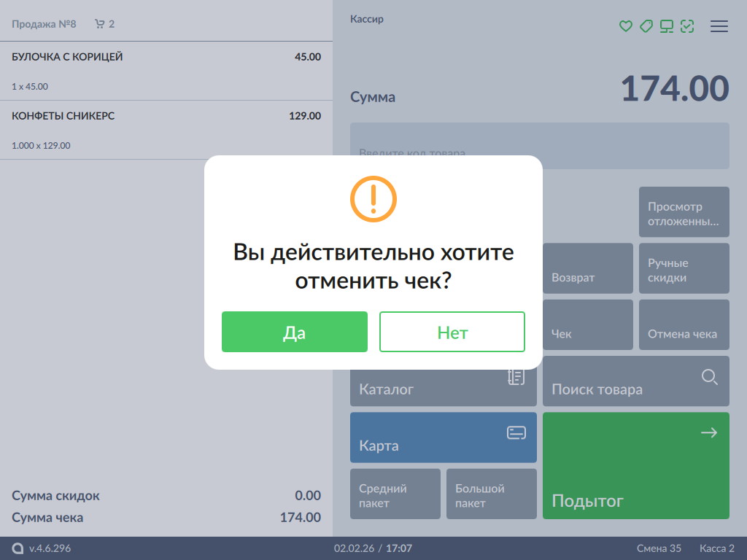Click the price tag status icon
The image size is (747, 560).
click(x=646, y=26)
